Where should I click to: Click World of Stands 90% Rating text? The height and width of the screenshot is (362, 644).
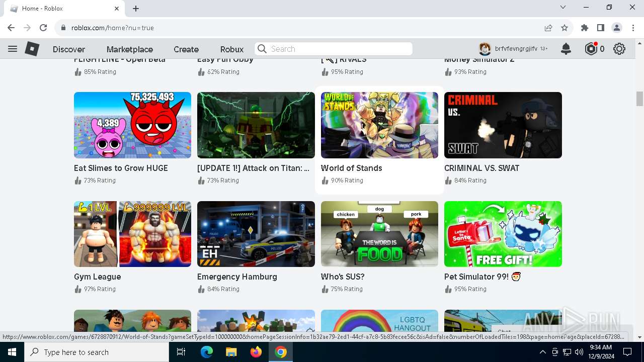tap(347, 180)
